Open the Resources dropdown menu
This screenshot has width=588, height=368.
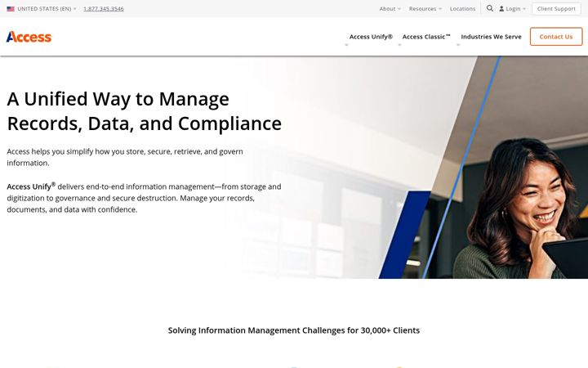425,9
